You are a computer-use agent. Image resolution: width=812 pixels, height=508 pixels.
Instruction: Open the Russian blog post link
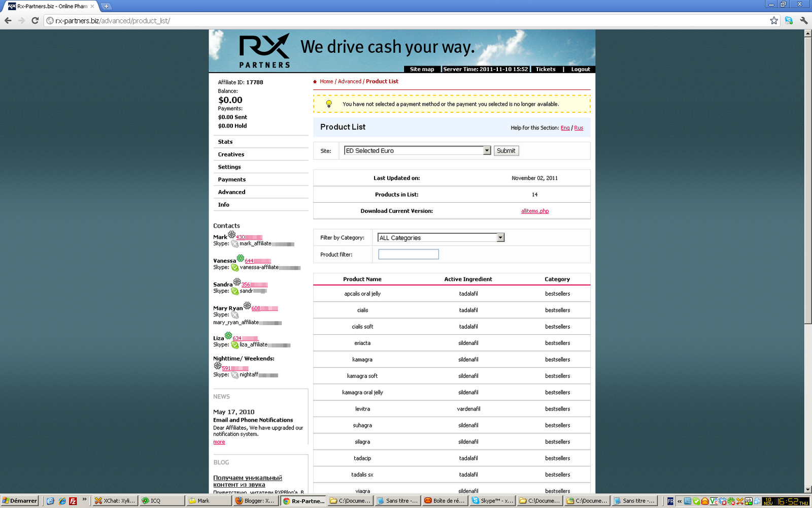pyautogui.click(x=248, y=481)
